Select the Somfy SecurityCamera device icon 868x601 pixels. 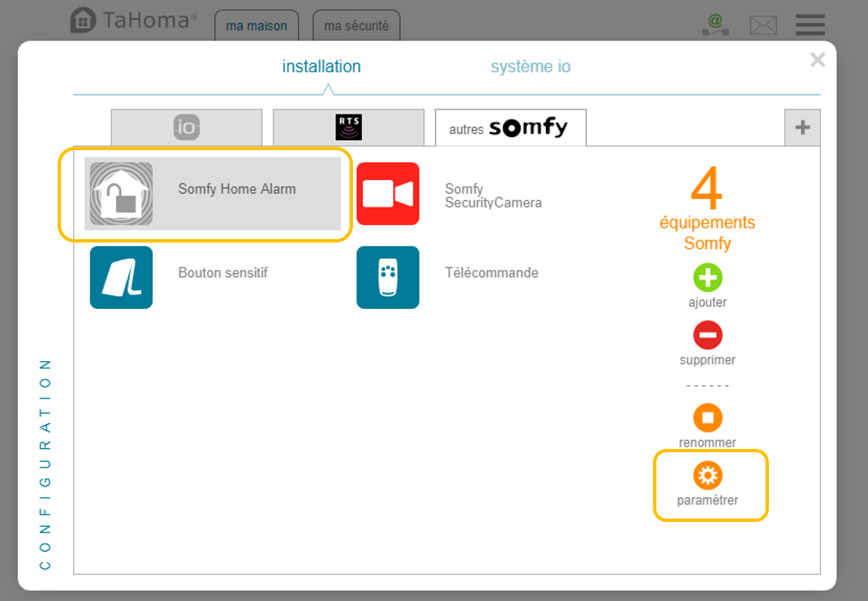[x=388, y=194]
